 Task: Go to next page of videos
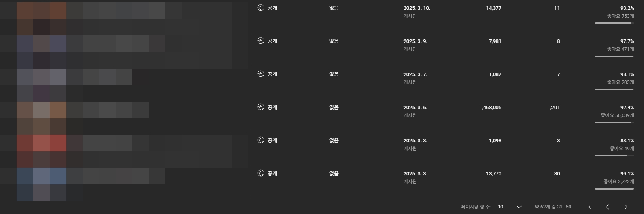(x=626, y=207)
